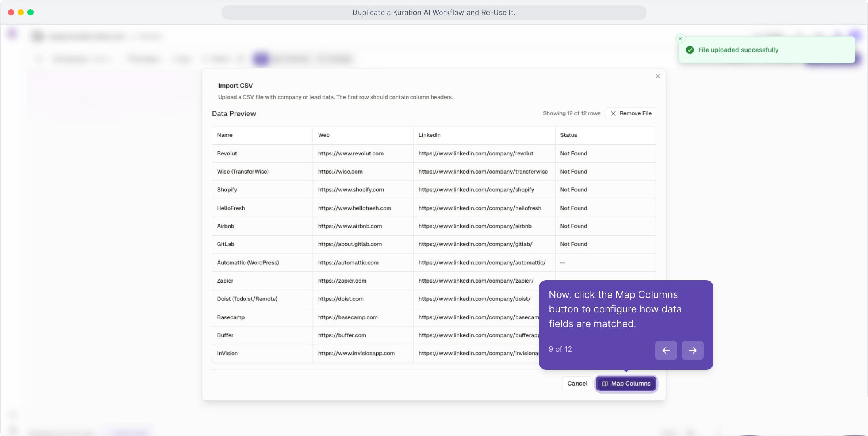Click the https://www.shopify.com cell
The height and width of the screenshot is (436, 868).
coord(363,190)
